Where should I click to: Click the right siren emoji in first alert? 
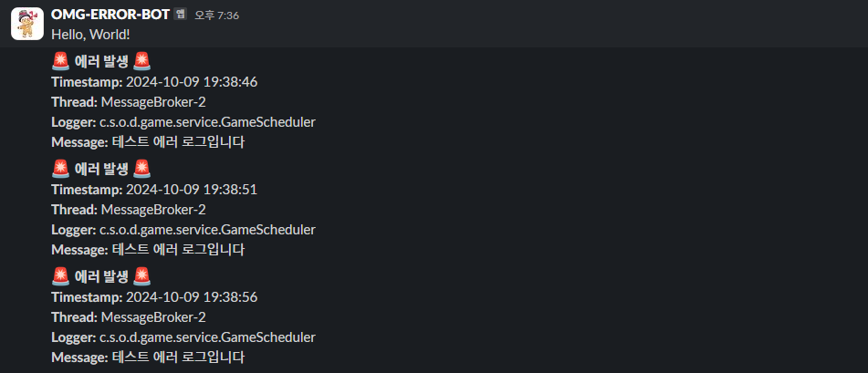click(x=141, y=61)
